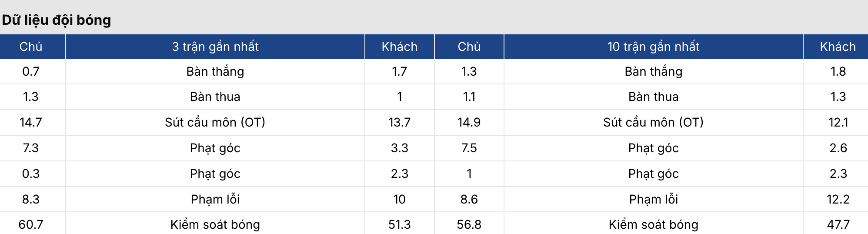
Task: Click the shots on target value 14.9
Action: [x=469, y=122]
